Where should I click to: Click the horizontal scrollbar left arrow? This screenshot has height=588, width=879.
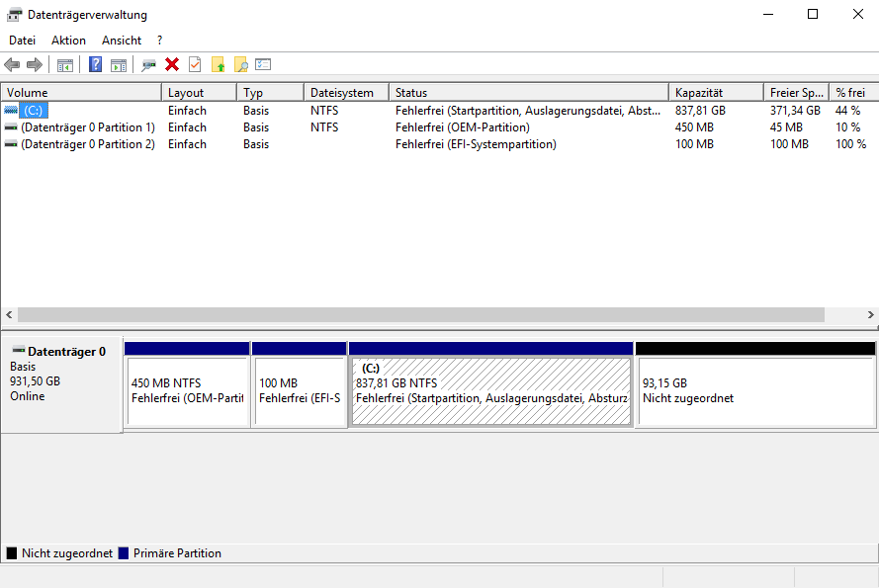(x=9, y=314)
